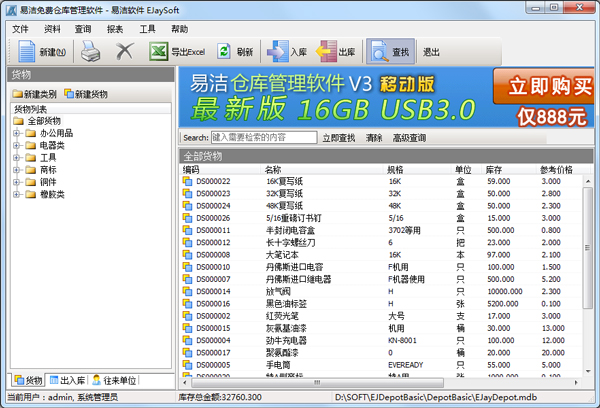Open 出库 stock-out from toolbar

[337, 52]
